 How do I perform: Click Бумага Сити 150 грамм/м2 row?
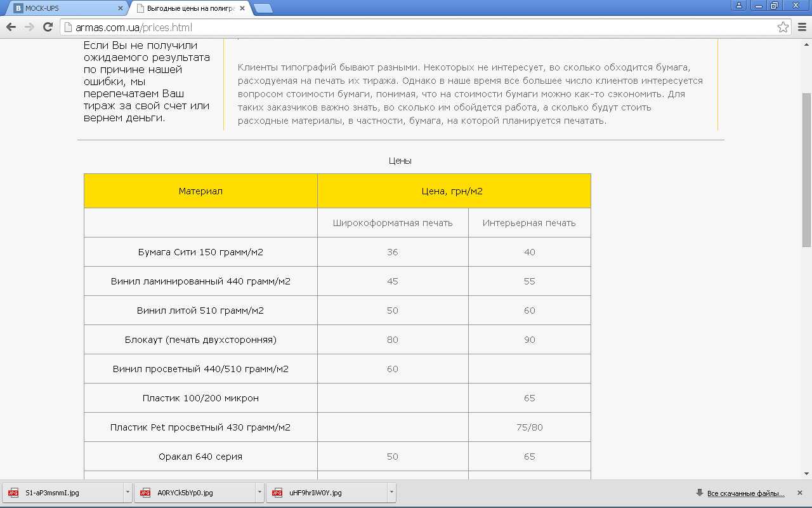coord(337,252)
